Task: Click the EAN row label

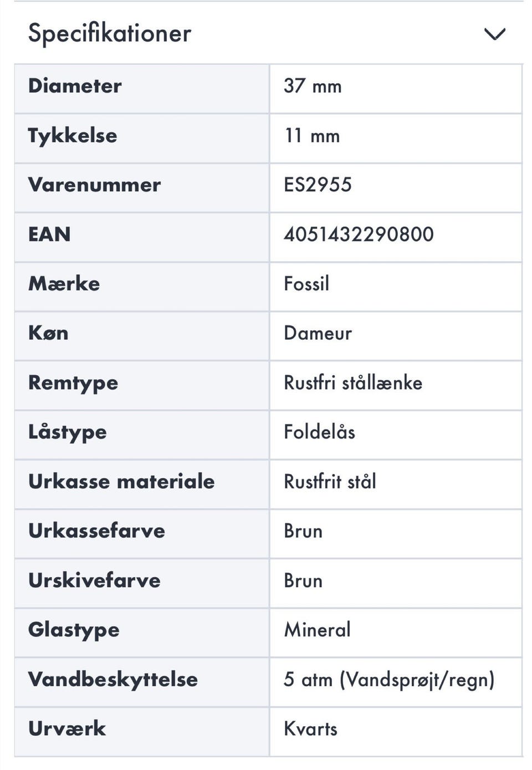Action: [49, 234]
